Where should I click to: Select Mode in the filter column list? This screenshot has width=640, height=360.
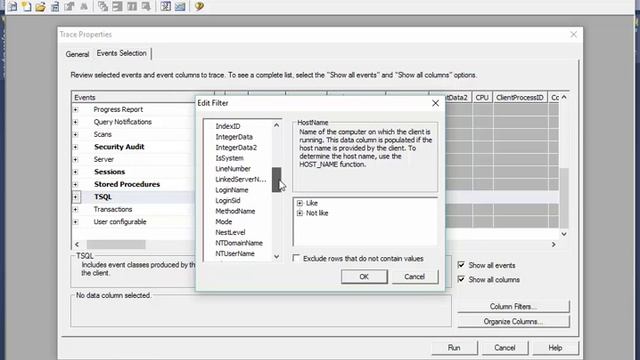click(224, 222)
